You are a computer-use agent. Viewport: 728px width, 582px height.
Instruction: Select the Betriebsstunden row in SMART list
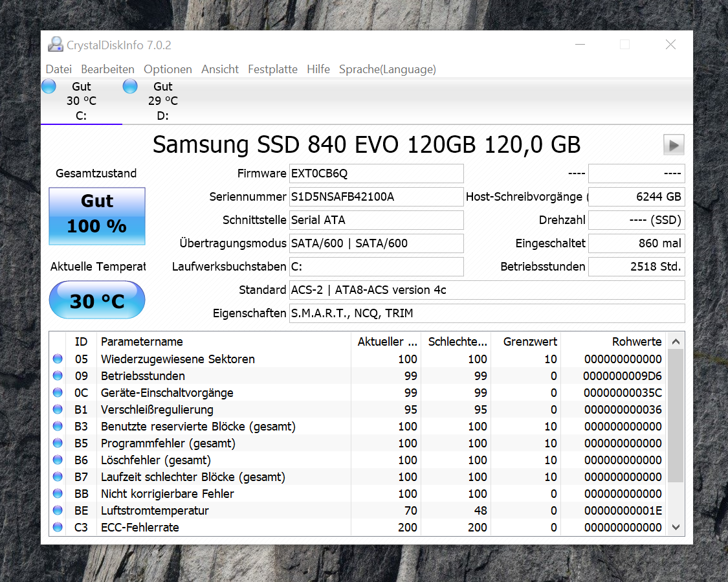click(x=358, y=375)
